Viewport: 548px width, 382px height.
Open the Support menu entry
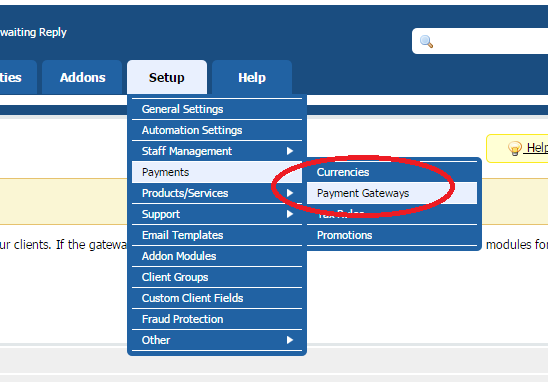click(217, 214)
